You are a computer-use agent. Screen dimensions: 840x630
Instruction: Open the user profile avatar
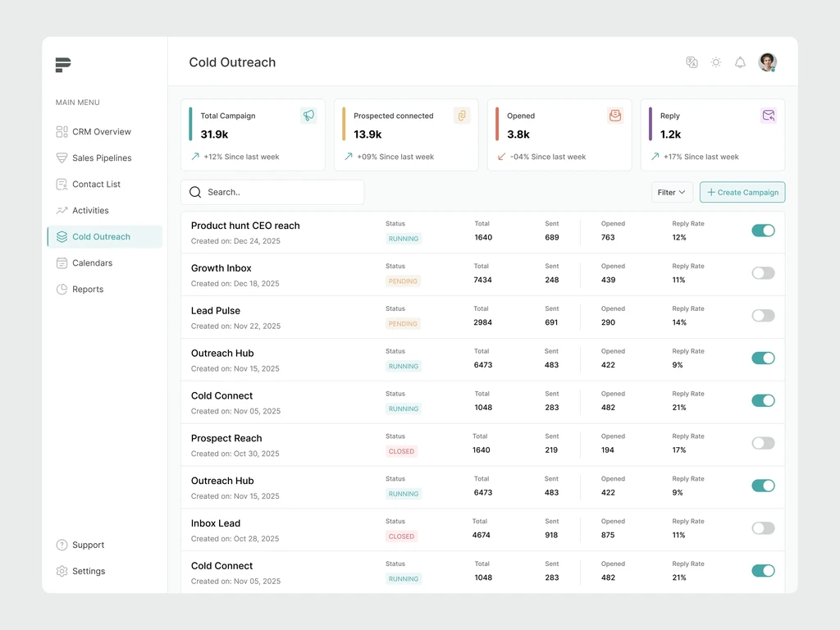767,62
